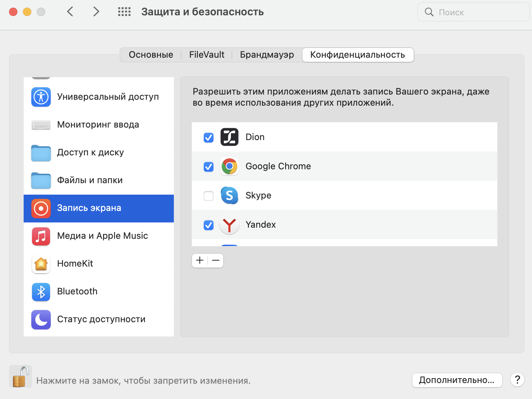Uncheck screen recording for Yandex

(x=209, y=225)
